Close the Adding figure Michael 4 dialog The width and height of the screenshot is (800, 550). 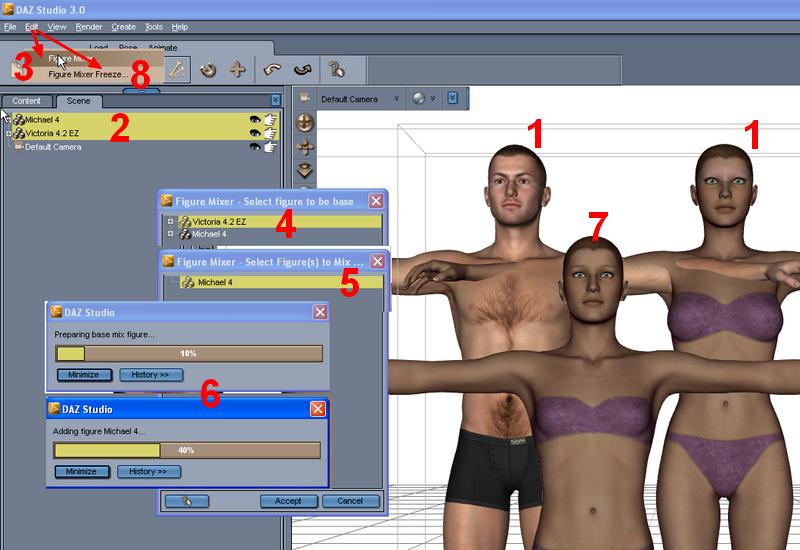[318, 409]
